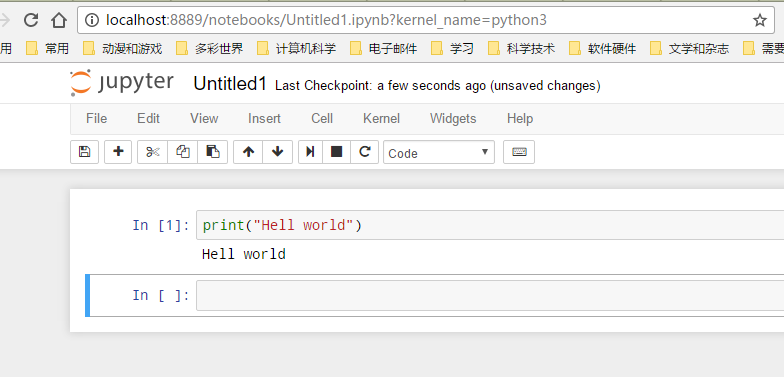Click the Hell world output text
Image resolution: width=784 pixels, height=377 pixels.
tap(244, 254)
